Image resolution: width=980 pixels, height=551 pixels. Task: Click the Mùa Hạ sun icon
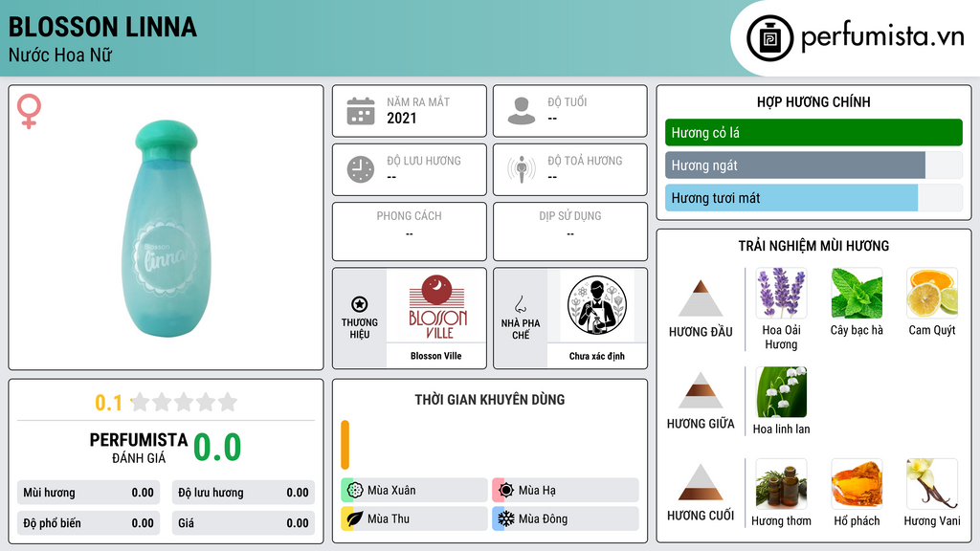tap(506, 491)
